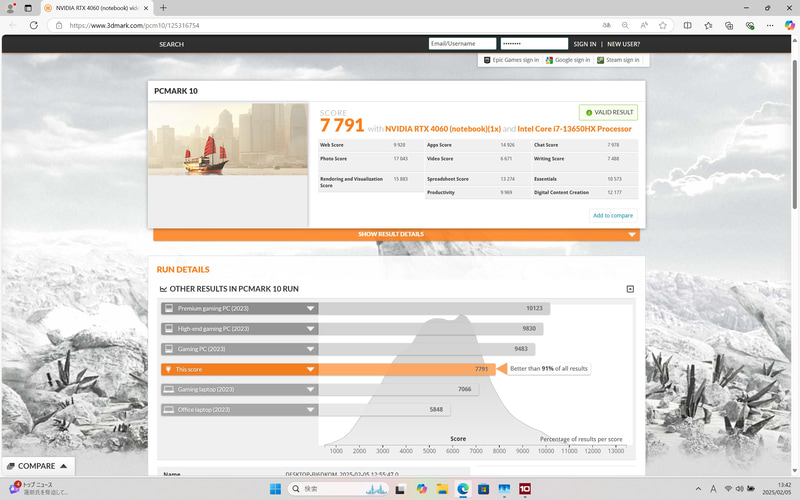Open split screen icon
Viewport: 800px width, 500px height.
[687, 25]
